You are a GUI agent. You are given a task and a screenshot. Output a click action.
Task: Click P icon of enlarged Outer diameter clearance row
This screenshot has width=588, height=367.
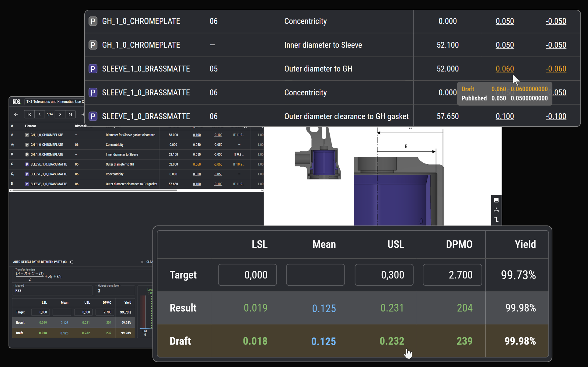[x=93, y=116]
